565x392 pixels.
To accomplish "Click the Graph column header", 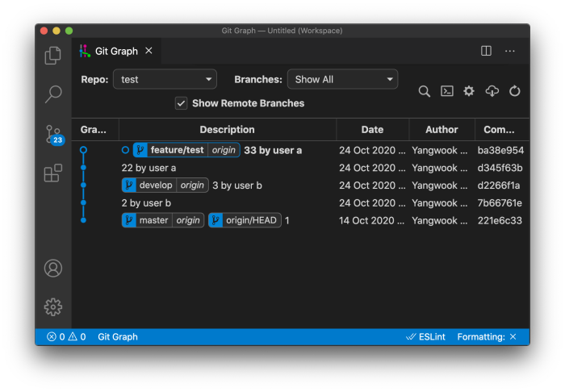I will tap(94, 130).
